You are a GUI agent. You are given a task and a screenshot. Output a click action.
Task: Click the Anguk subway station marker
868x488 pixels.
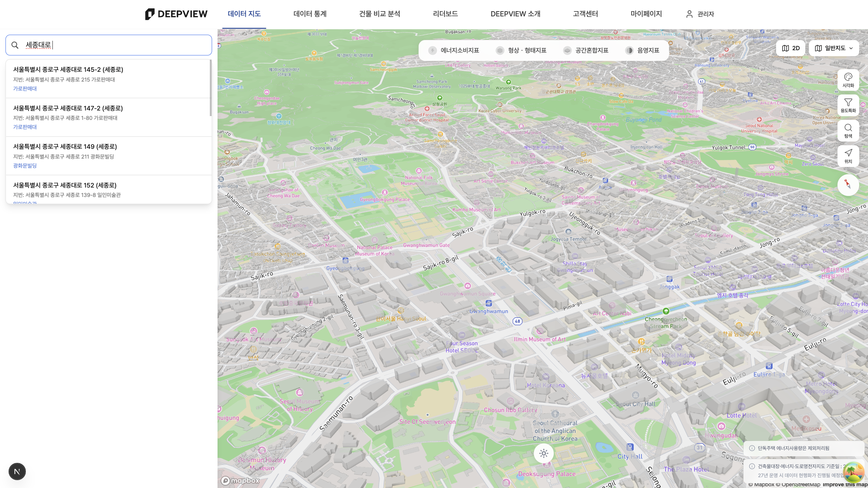click(x=605, y=181)
